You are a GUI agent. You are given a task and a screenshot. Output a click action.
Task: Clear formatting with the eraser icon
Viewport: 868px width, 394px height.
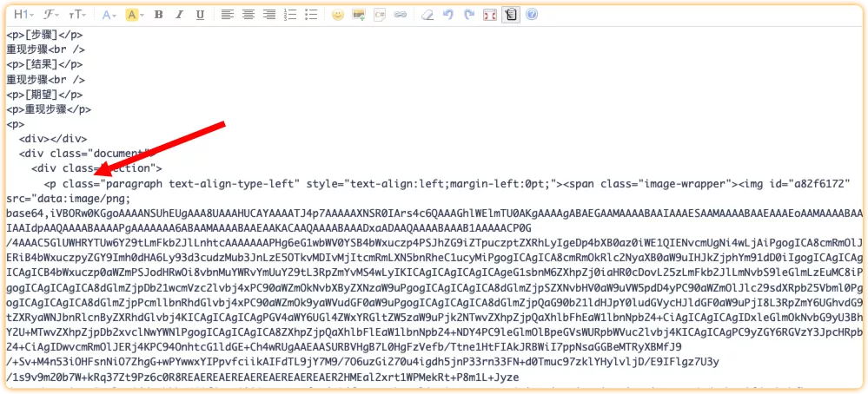point(427,15)
